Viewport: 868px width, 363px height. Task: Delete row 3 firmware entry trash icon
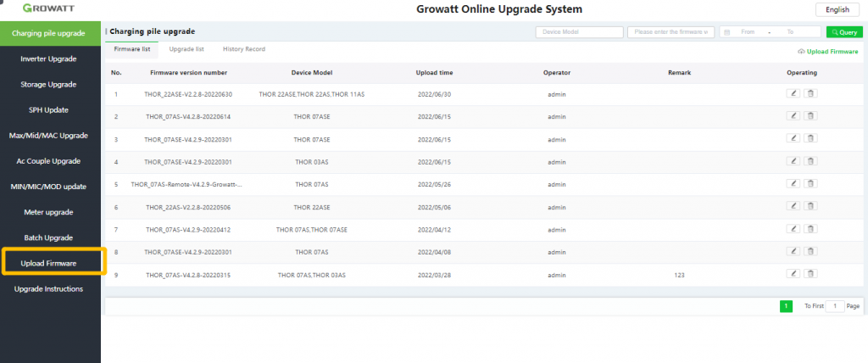pos(810,138)
